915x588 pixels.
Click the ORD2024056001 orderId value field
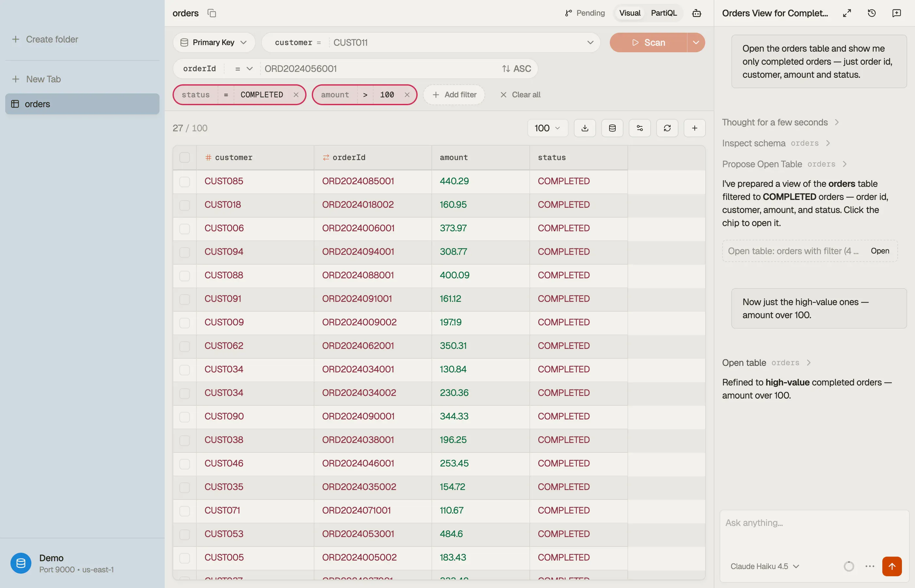[x=380, y=69]
